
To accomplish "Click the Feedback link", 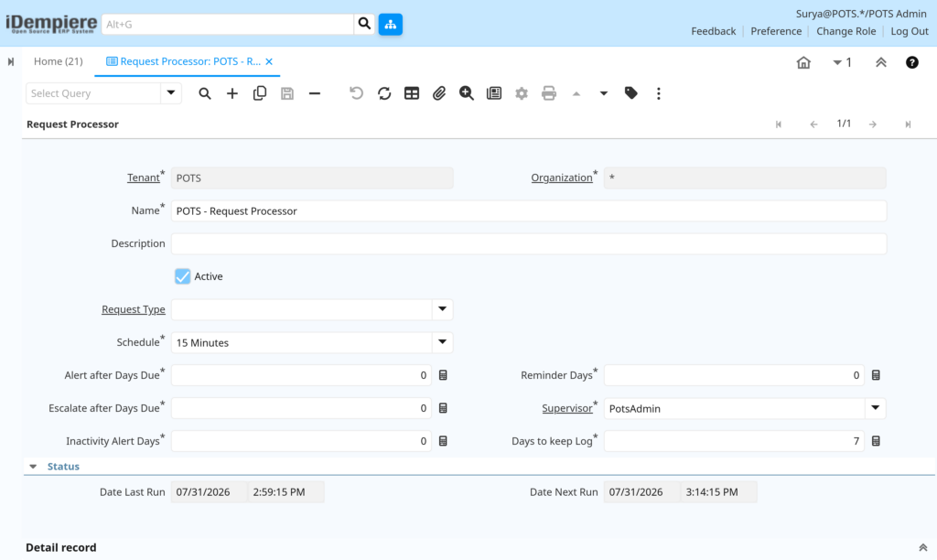I will 714,31.
